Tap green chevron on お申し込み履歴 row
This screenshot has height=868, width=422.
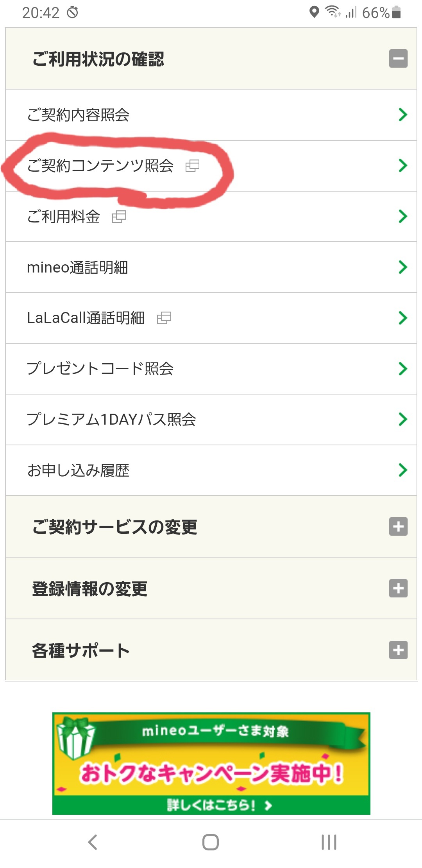[x=402, y=470]
